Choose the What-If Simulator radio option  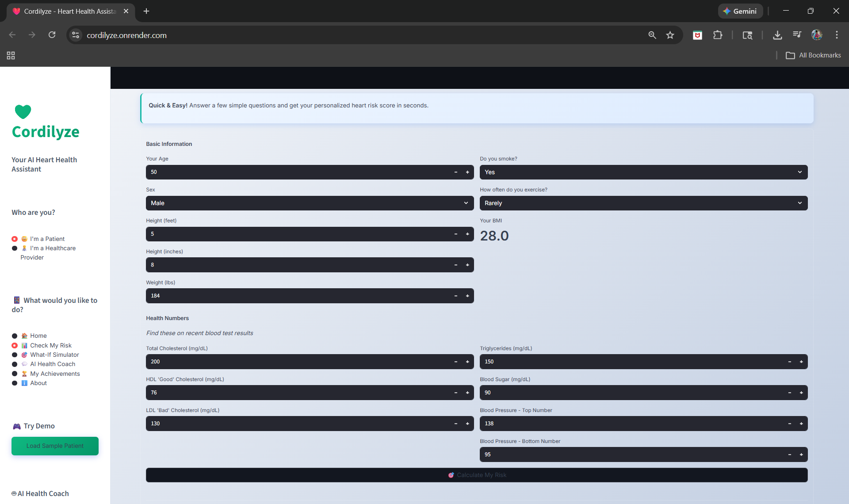pyautogui.click(x=15, y=355)
